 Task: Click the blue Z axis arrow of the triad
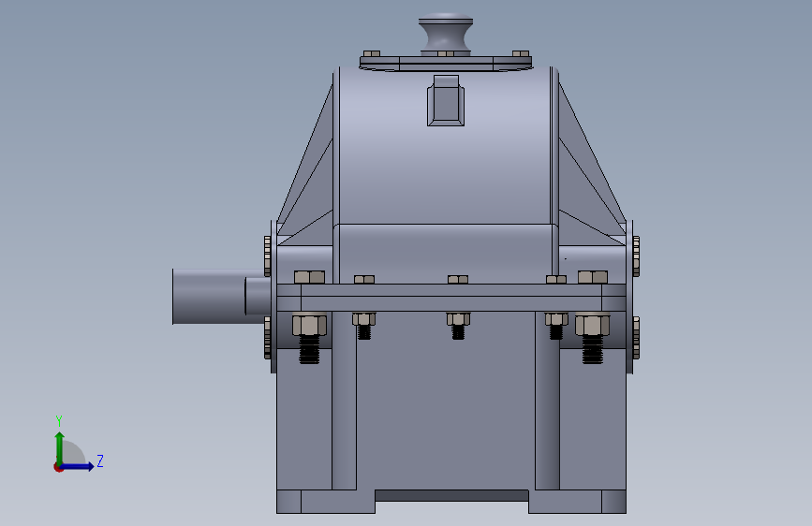click(x=78, y=466)
